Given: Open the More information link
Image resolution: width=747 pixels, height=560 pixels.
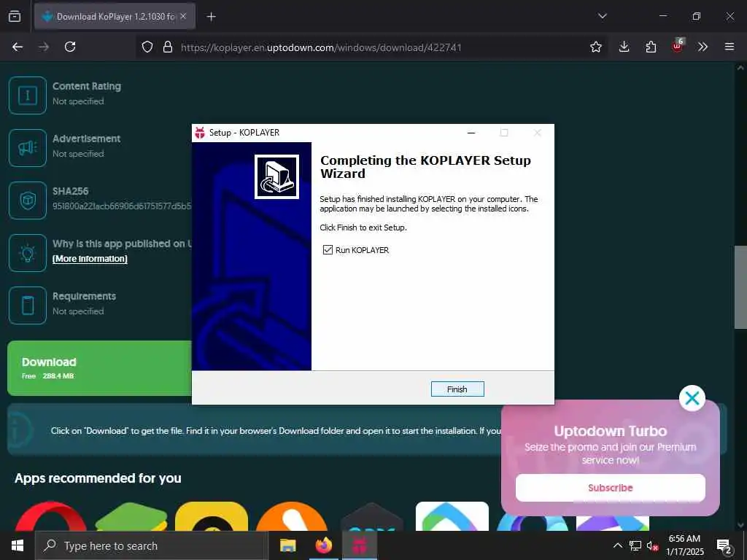Looking at the screenshot, I should pyautogui.click(x=90, y=259).
